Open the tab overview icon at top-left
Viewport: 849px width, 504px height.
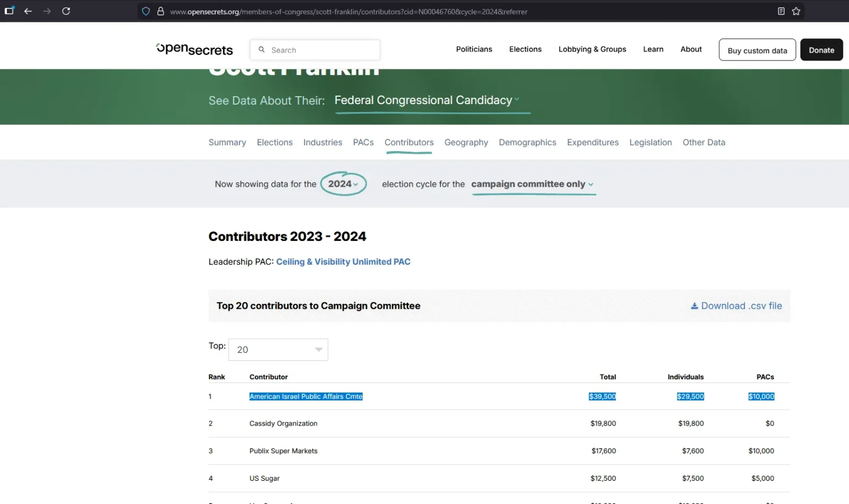click(9, 11)
